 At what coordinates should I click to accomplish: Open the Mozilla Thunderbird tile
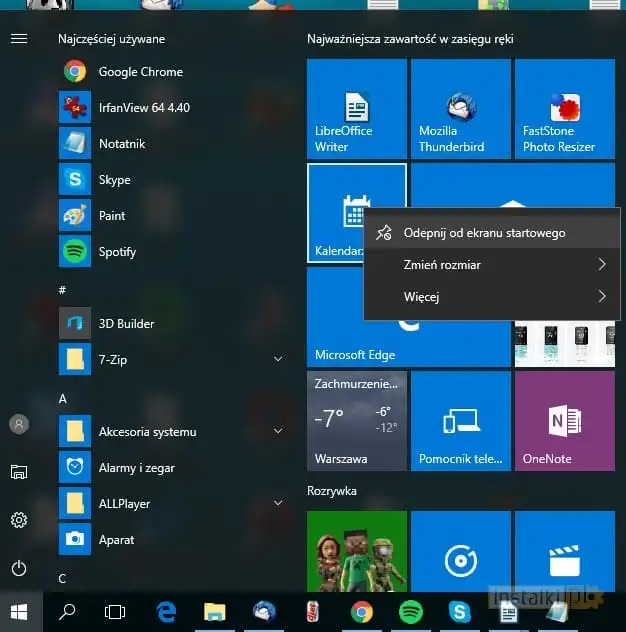(460, 109)
